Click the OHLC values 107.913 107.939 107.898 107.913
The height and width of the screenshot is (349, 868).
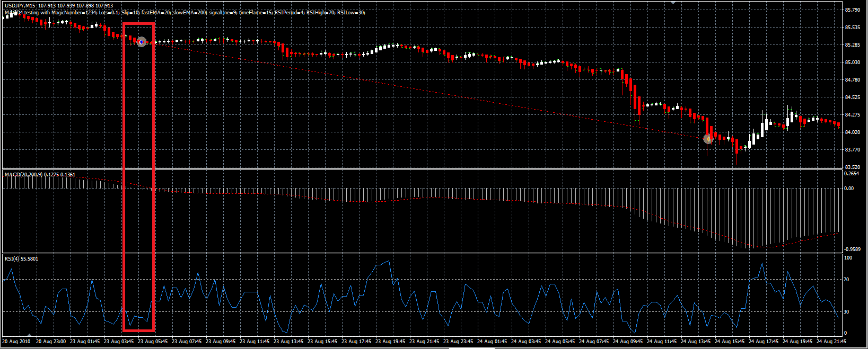coord(75,6)
